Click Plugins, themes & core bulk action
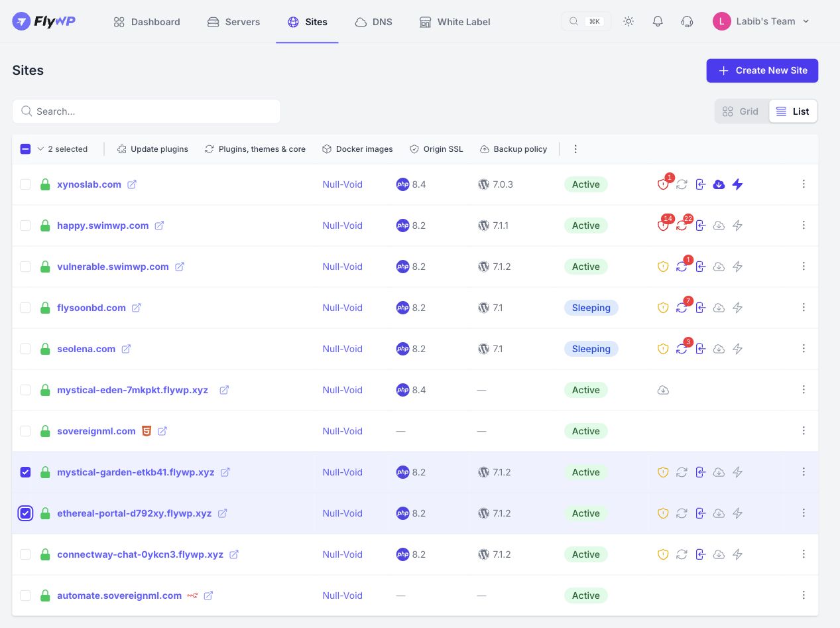This screenshot has height=628, width=840. (255, 149)
